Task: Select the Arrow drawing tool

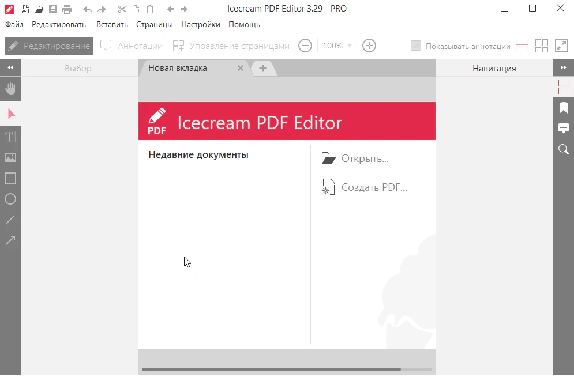Action: coord(10,240)
